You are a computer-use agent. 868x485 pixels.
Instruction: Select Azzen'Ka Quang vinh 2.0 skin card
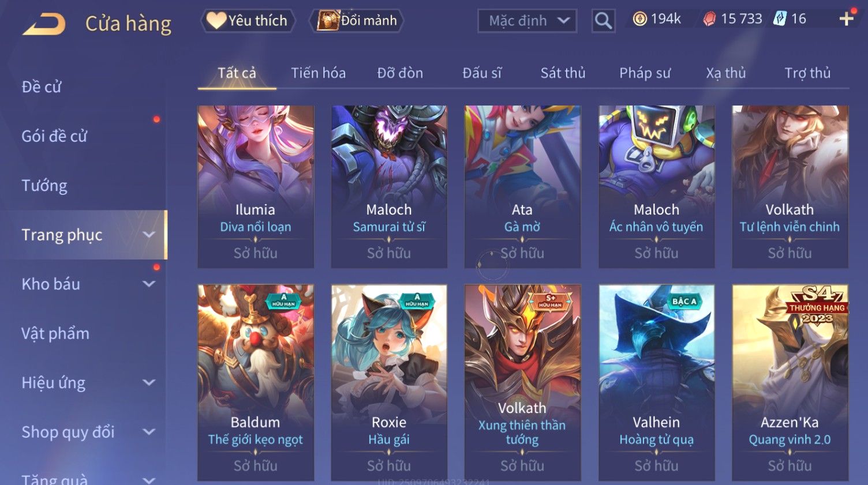click(790, 382)
